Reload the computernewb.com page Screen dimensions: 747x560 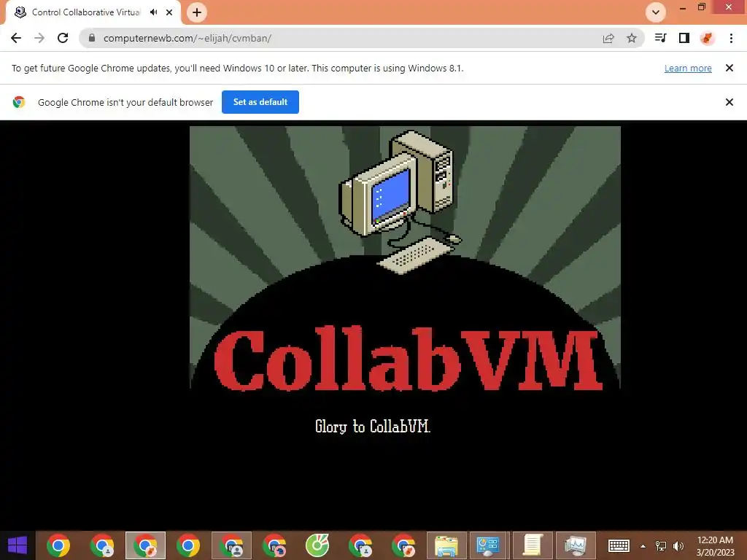63,38
